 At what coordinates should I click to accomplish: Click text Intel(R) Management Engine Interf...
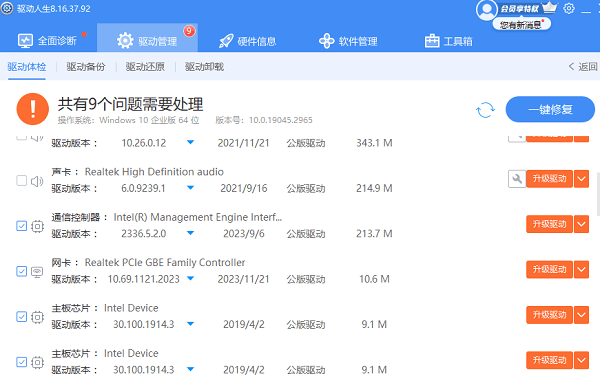pos(197,217)
